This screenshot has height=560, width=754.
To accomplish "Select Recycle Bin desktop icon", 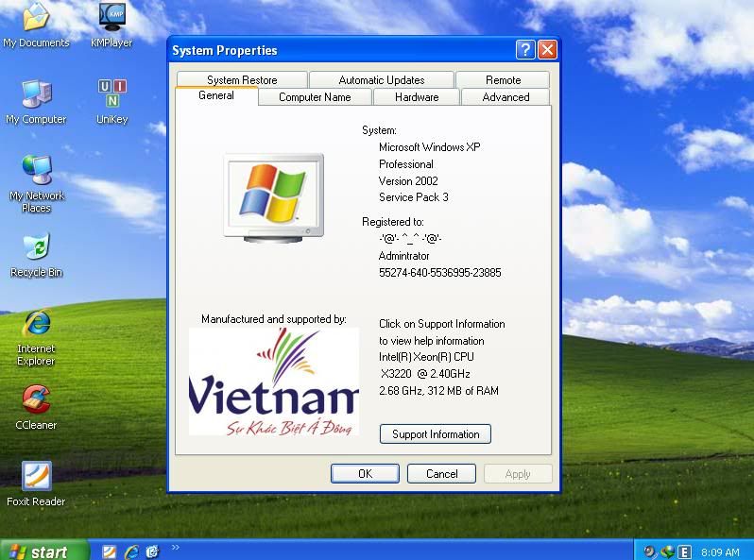I will [x=37, y=255].
